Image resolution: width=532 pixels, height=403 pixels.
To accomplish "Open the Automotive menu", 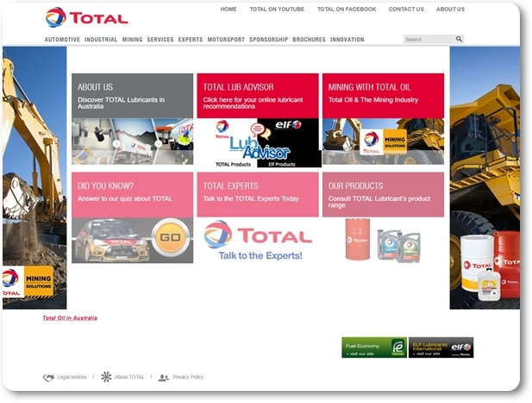I will pyautogui.click(x=62, y=40).
